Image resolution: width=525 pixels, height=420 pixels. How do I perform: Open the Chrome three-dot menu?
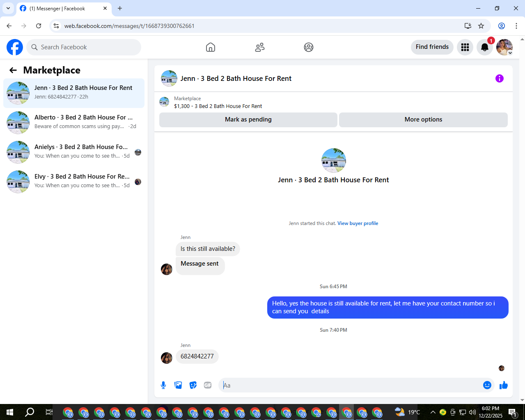[x=516, y=26]
